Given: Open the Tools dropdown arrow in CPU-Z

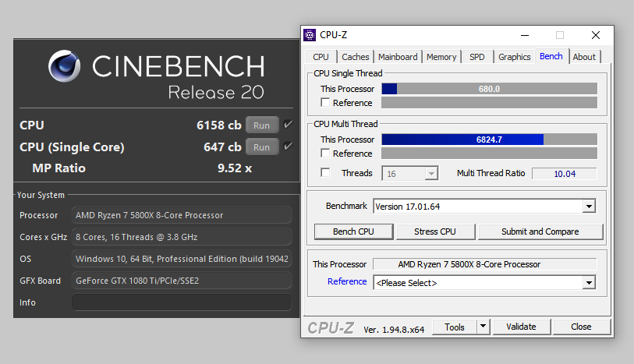Looking at the screenshot, I should coord(483,327).
